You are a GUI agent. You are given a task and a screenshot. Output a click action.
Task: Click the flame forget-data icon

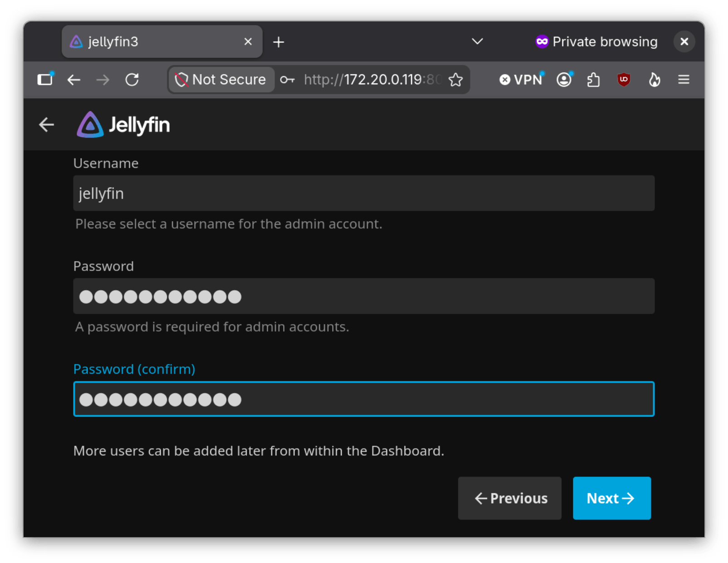[654, 80]
